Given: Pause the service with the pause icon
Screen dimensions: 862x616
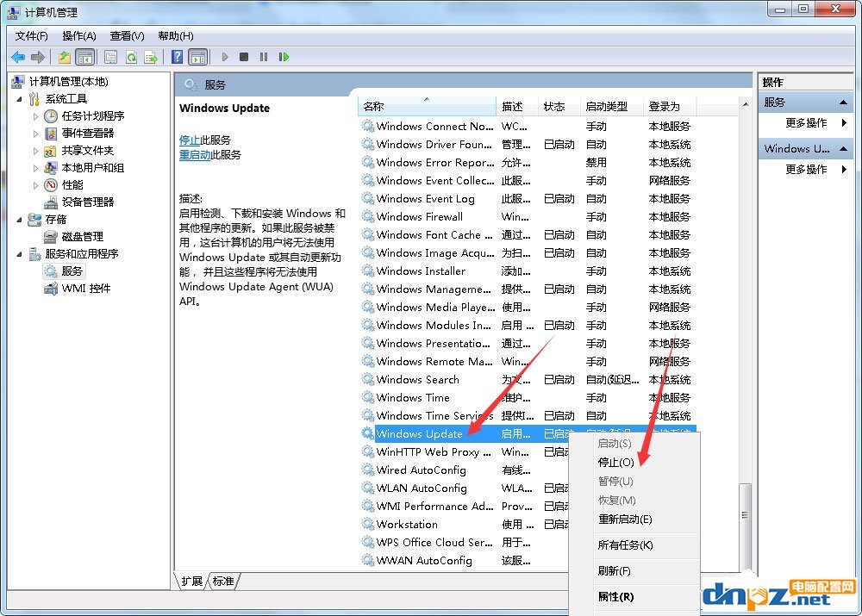Looking at the screenshot, I should (x=264, y=57).
